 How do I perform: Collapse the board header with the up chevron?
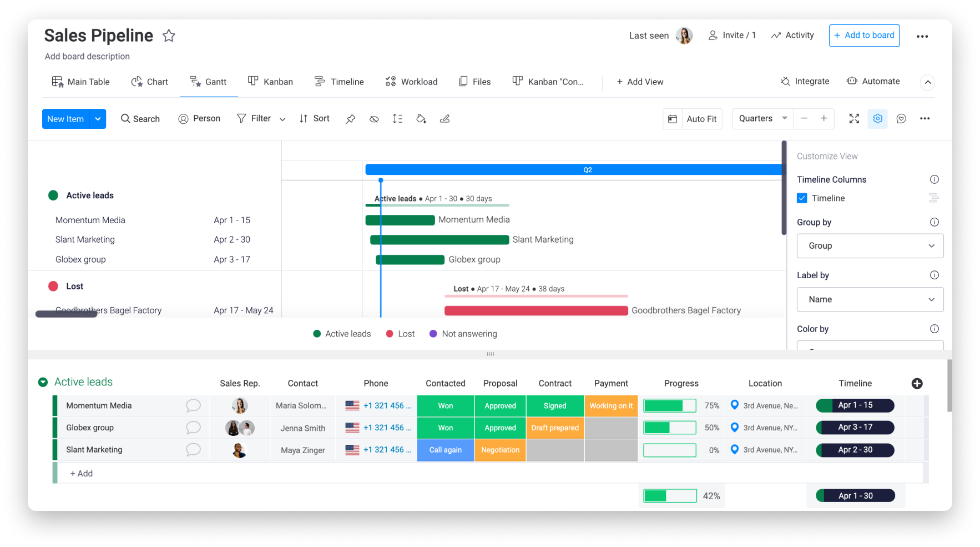pos(927,82)
